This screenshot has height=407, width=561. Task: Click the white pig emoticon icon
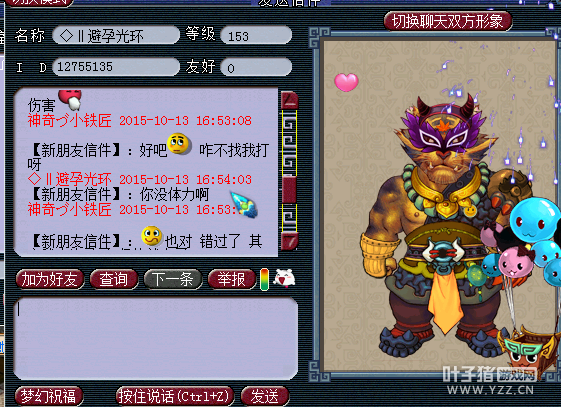pyautogui.click(x=284, y=278)
